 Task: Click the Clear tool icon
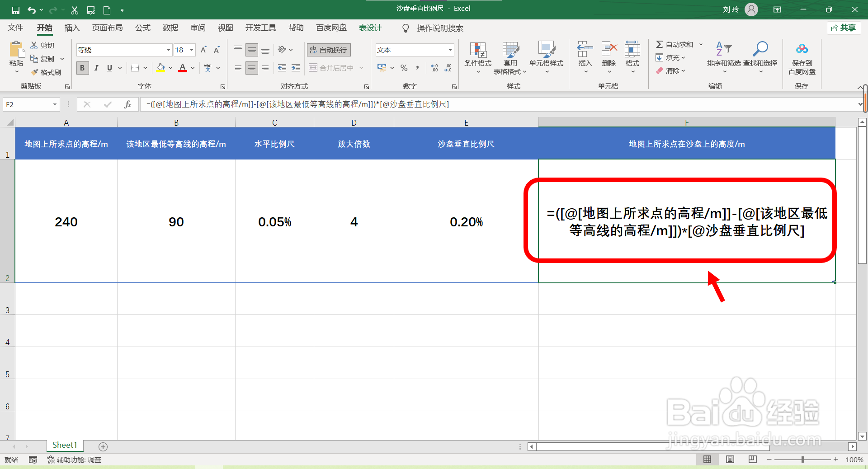tap(671, 70)
